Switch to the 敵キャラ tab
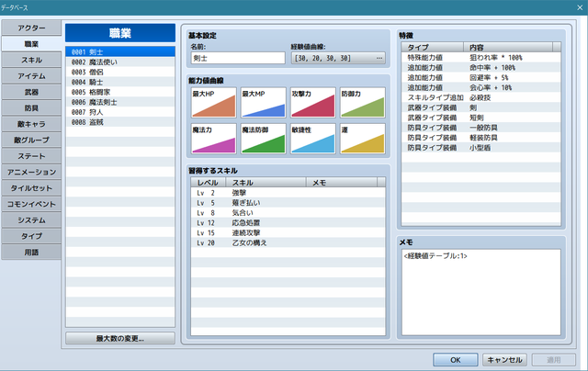 [x=31, y=124]
